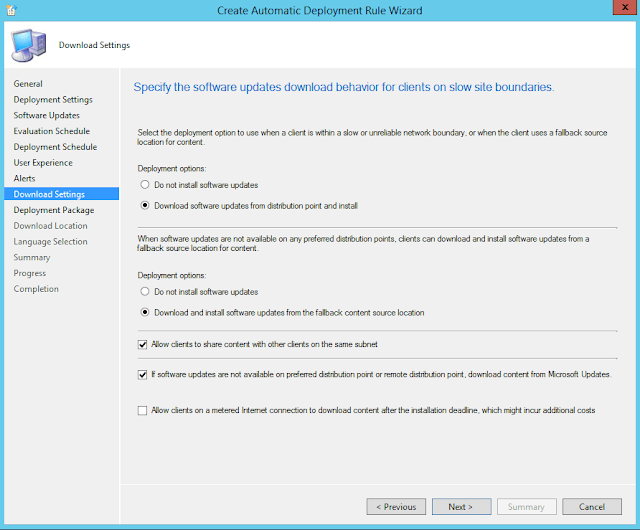Screen dimensions: 640x530
Task: Select first 'Do not install software updates' radio
Action: (x=145, y=185)
